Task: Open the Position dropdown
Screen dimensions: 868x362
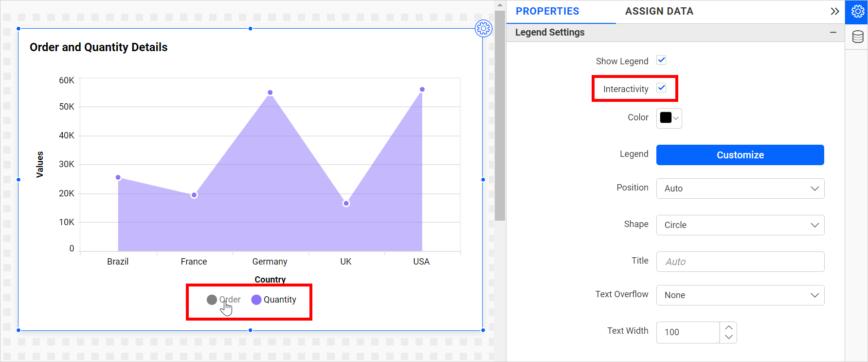Action: click(x=740, y=189)
